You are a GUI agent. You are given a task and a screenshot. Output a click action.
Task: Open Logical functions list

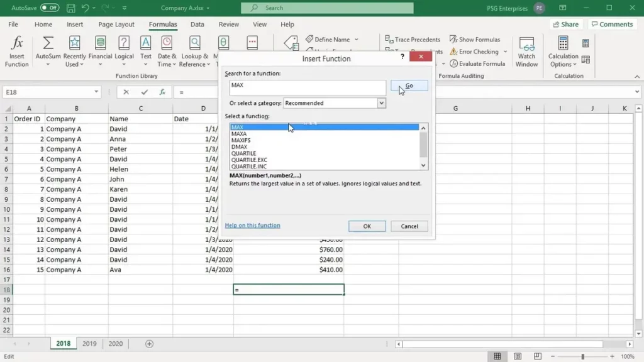click(x=124, y=52)
